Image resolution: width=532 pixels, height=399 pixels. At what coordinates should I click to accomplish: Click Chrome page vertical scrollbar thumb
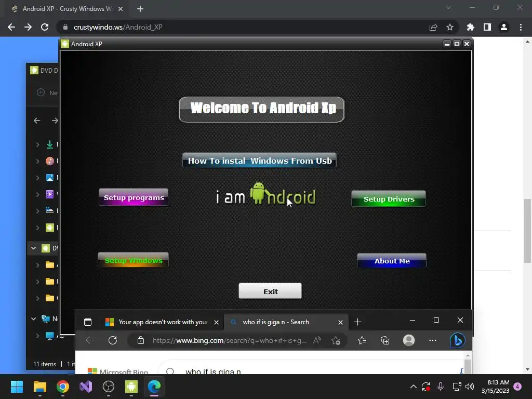pyautogui.click(x=527, y=231)
